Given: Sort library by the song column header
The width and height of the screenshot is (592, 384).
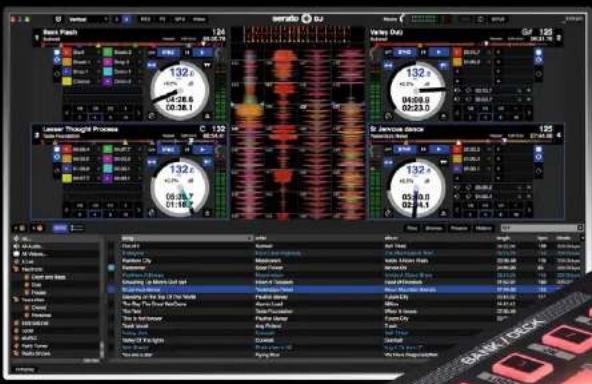Looking at the screenshot, I should pyautogui.click(x=187, y=238).
